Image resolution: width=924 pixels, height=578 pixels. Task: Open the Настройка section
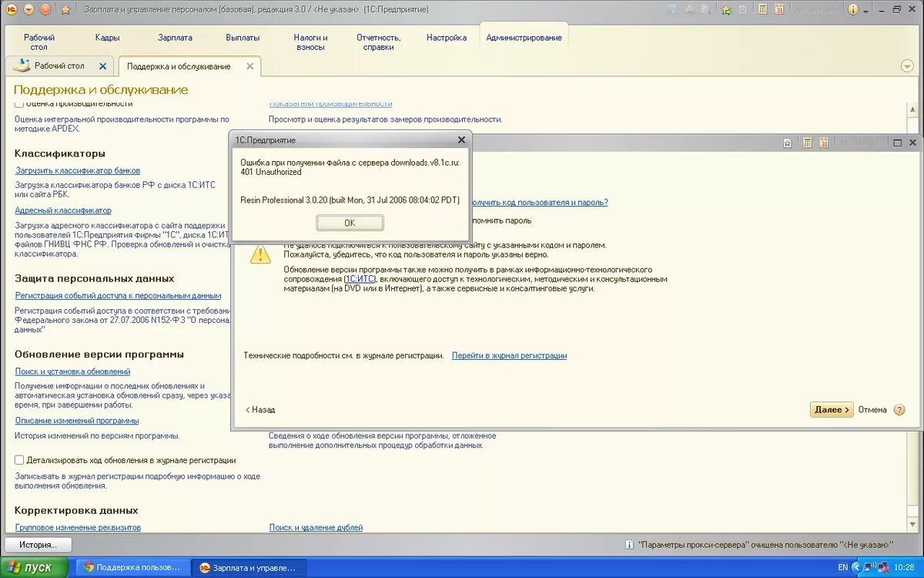(x=447, y=37)
